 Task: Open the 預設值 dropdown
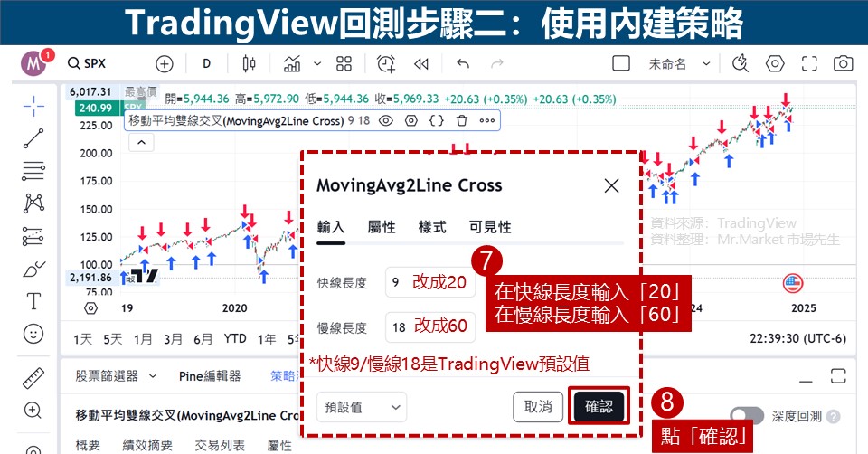362,407
